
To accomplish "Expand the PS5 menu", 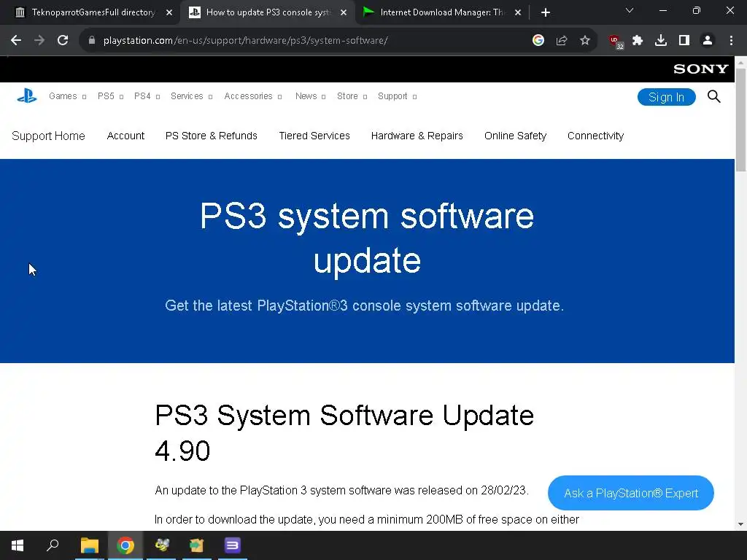I will (x=111, y=96).
